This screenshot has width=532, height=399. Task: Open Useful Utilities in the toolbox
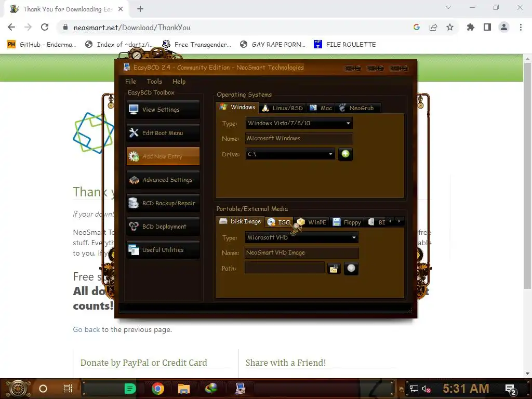(163, 250)
